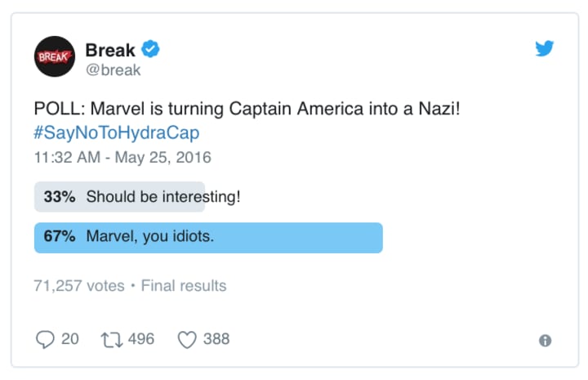Like the tweet with heart icon

[x=187, y=338]
